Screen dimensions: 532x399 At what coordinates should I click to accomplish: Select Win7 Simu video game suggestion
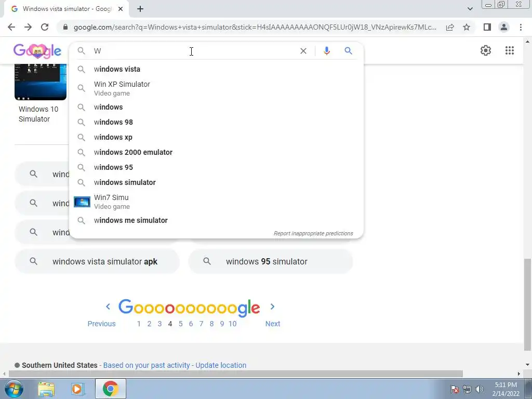point(216,202)
